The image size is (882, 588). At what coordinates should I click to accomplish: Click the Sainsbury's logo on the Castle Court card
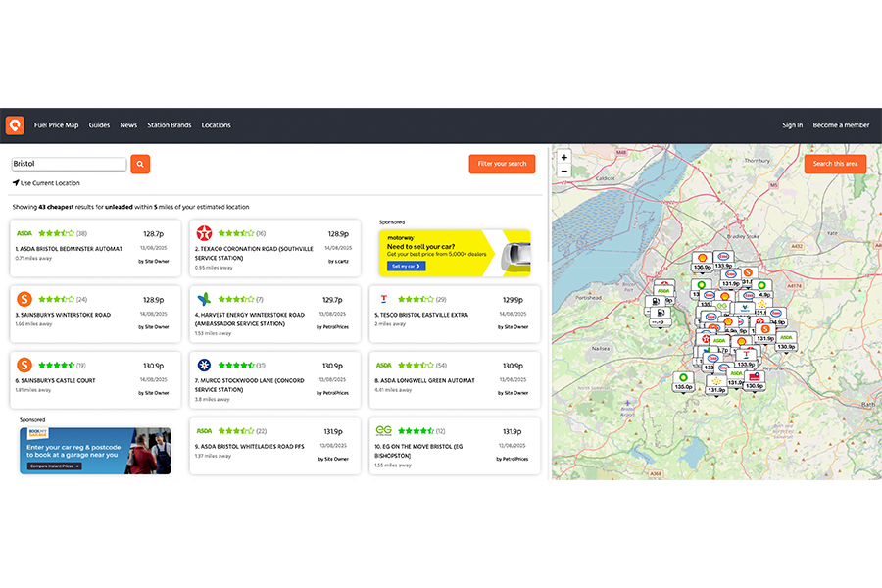click(24, 366)
